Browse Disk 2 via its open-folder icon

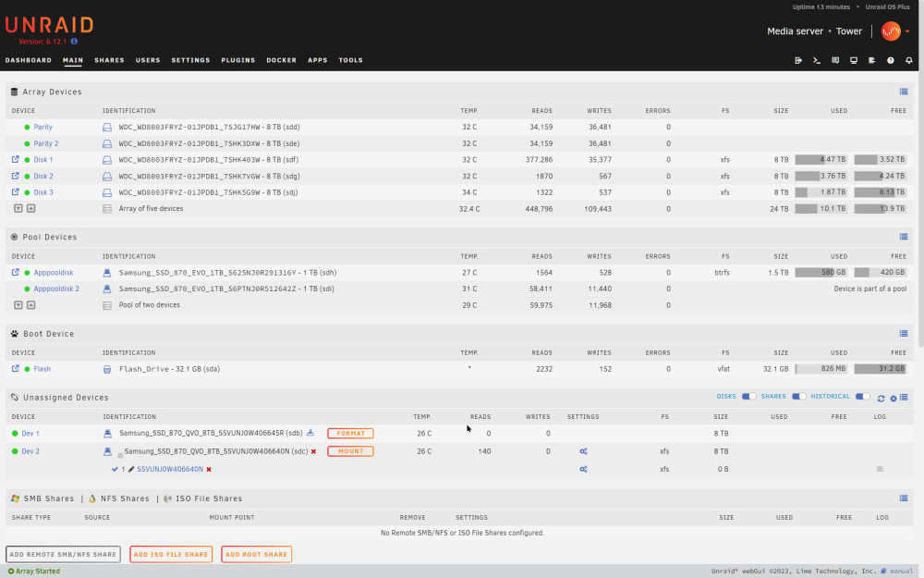coord(16,176)
